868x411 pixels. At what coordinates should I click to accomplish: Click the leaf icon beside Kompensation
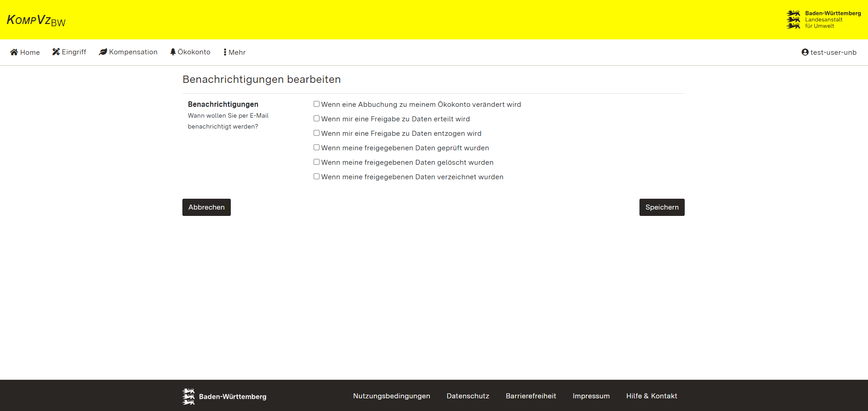click(103, 52)
